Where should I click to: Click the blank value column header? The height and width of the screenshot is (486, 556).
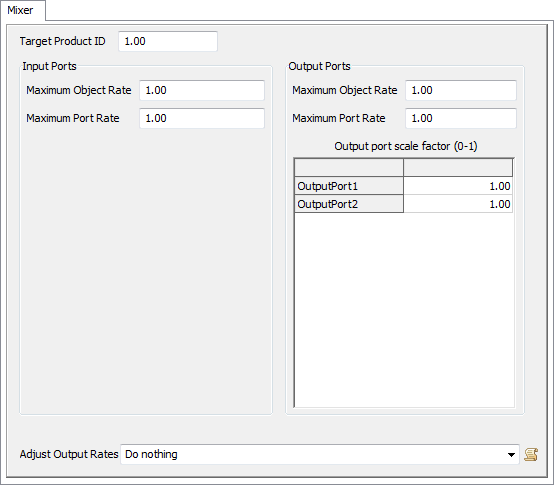point(458,167)
